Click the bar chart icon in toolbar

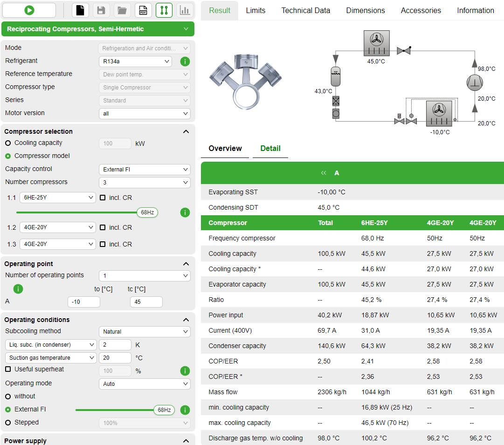[x=185, y=10]
